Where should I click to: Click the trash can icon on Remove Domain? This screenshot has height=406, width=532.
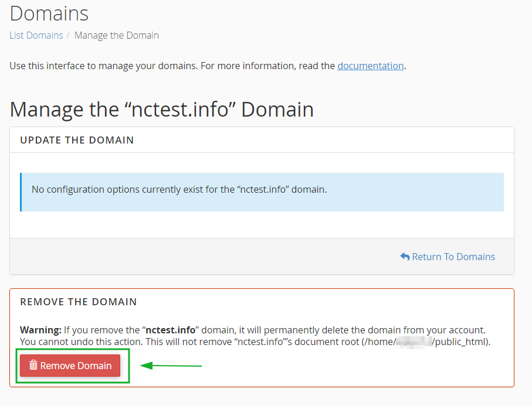[x=33, y=365]
